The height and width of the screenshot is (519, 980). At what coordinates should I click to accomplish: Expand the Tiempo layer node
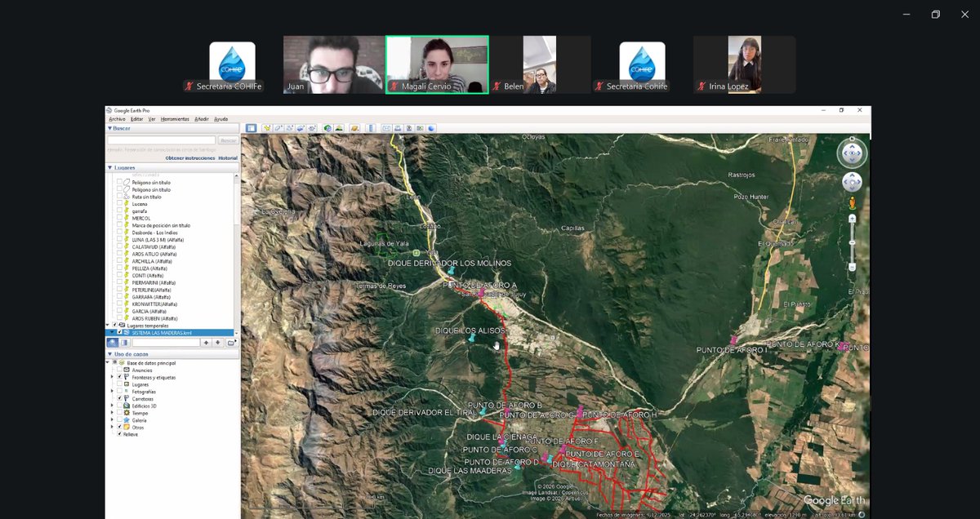click(112, 413)
